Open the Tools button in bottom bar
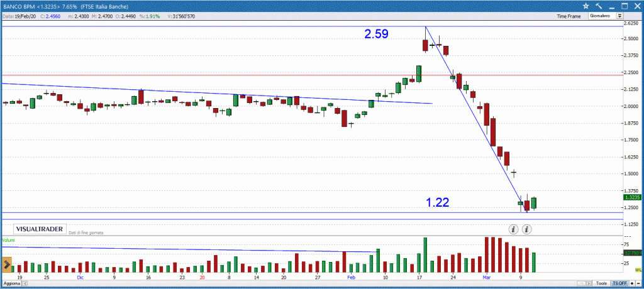This screenshot has width=644, height=289. pyautogui.click(x=602, y=283)
